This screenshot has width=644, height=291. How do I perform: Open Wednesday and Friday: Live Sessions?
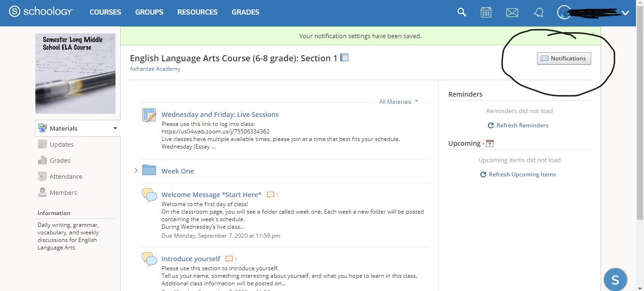(x=220, y=115)
